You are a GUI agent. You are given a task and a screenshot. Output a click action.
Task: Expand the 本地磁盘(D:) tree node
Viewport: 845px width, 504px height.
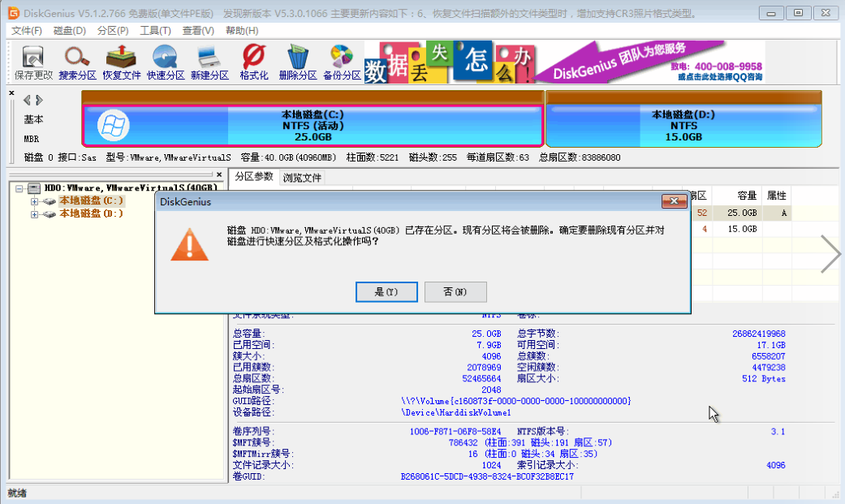coord(34,214)
